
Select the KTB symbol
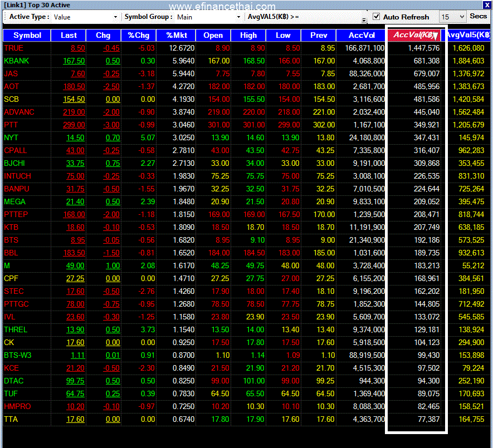(x=11, y=227)
